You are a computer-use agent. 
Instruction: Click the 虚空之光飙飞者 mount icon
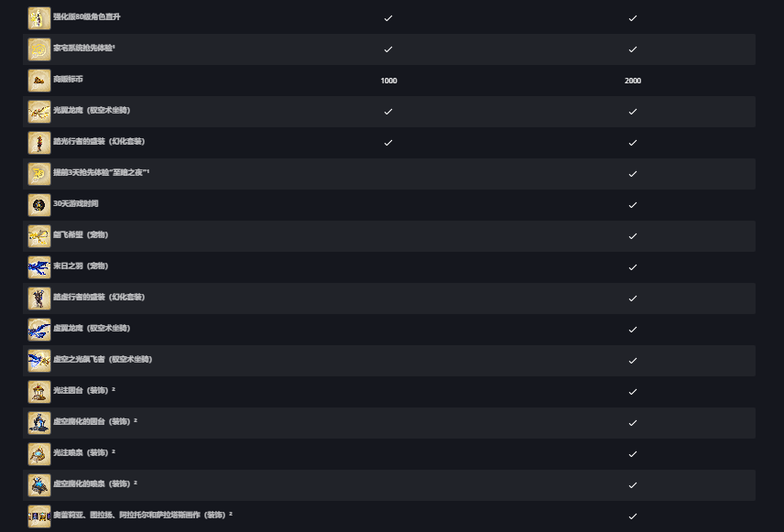tap(39, 361)
